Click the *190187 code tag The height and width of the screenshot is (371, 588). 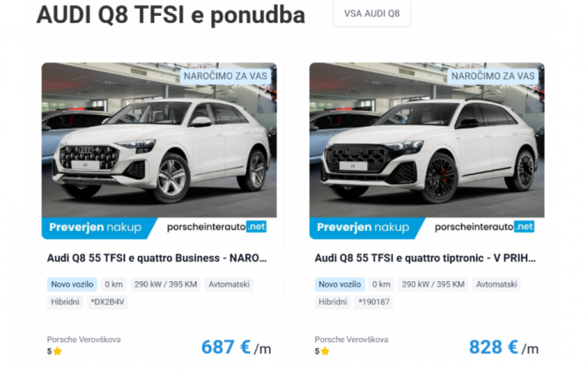point(374,302)
